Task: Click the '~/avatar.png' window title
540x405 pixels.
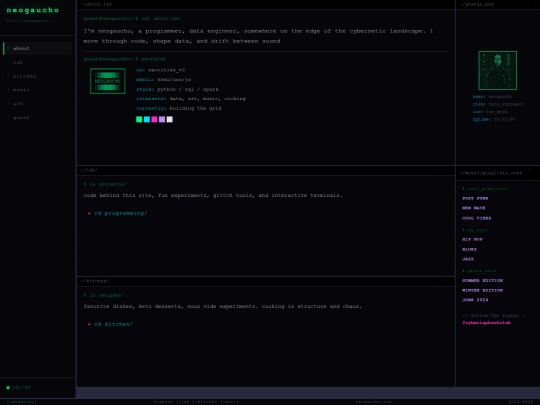Action: point(477,4)
